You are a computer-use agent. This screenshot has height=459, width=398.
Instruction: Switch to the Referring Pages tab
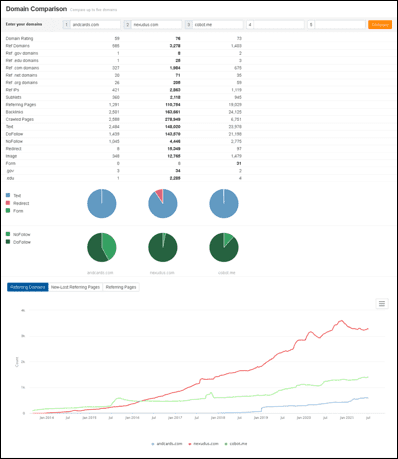click(121, 287)
